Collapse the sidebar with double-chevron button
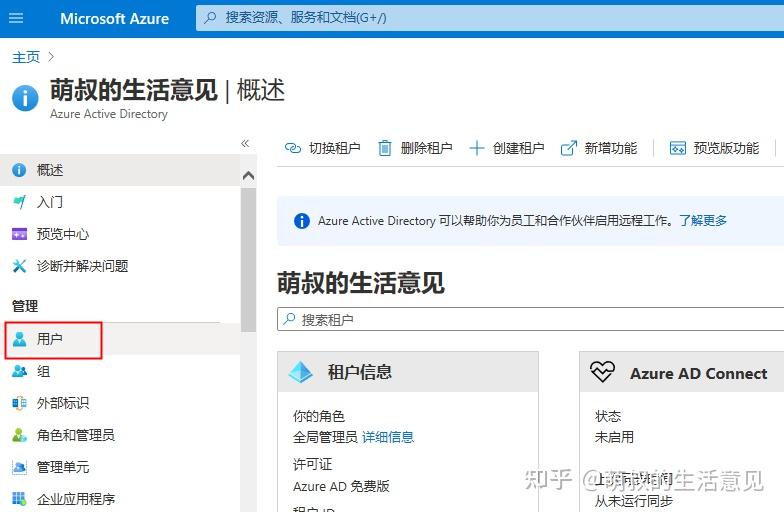The image size is (784, 512). (245, 144)
